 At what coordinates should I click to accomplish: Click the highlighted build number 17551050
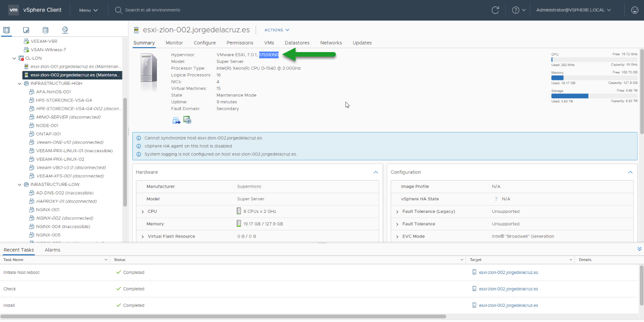pyautogui.click(x=269, y=55)
